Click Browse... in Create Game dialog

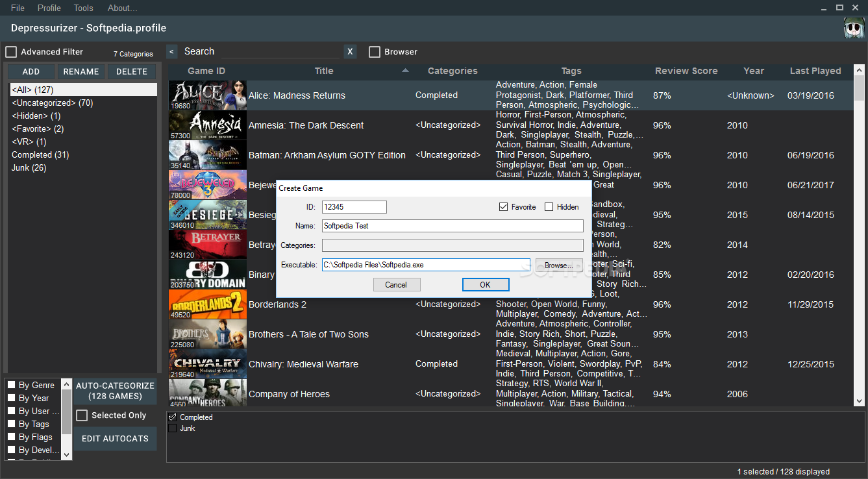click(x=559, y=265)
